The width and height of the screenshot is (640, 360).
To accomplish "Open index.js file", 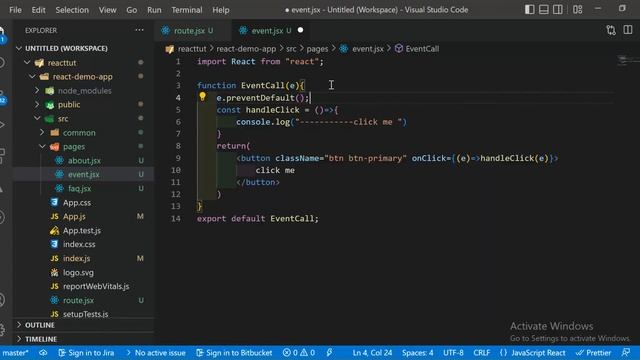I will tap(76, 258).
